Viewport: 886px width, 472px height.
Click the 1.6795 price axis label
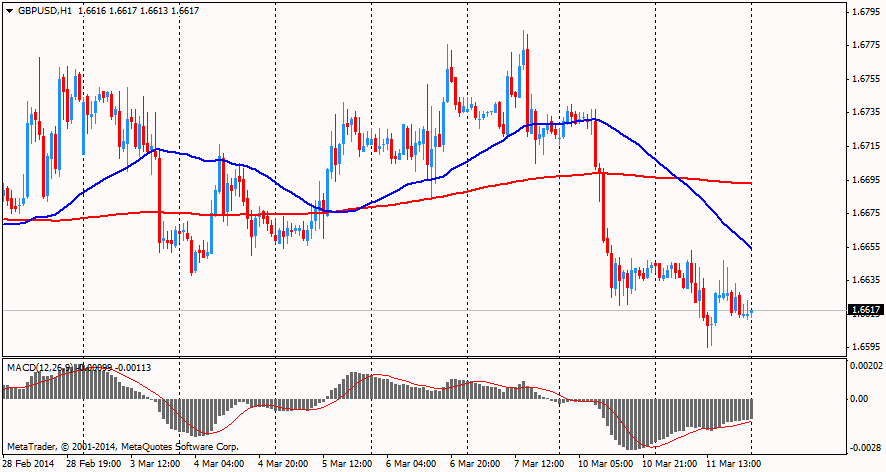[864, 13]
